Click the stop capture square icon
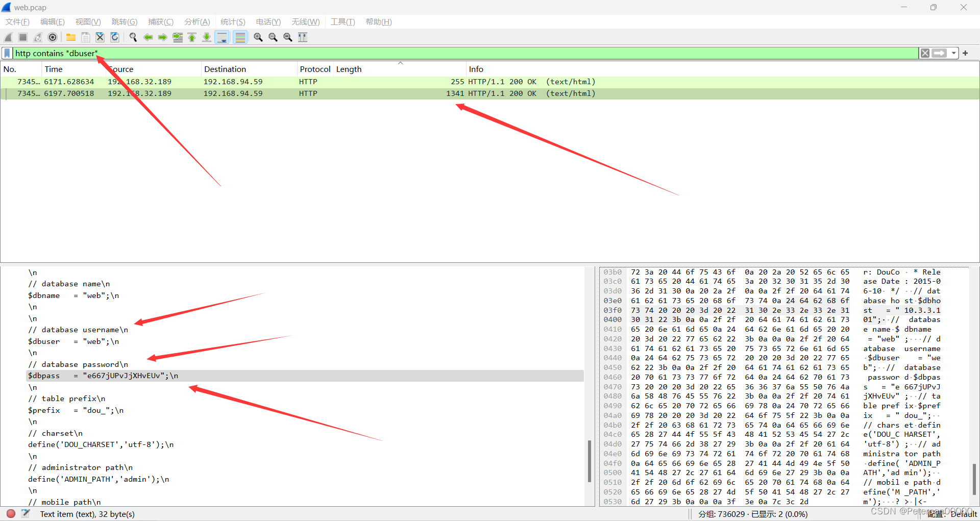Viewport: 980px width, 521px height. coord(23,37)
